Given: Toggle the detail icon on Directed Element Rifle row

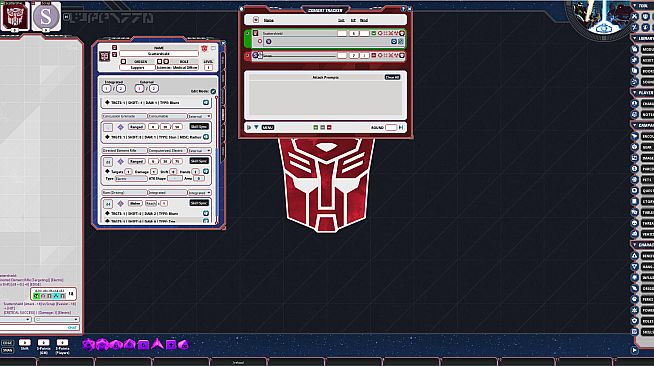Looking at the screenshot, I should [x=206, y=171].
